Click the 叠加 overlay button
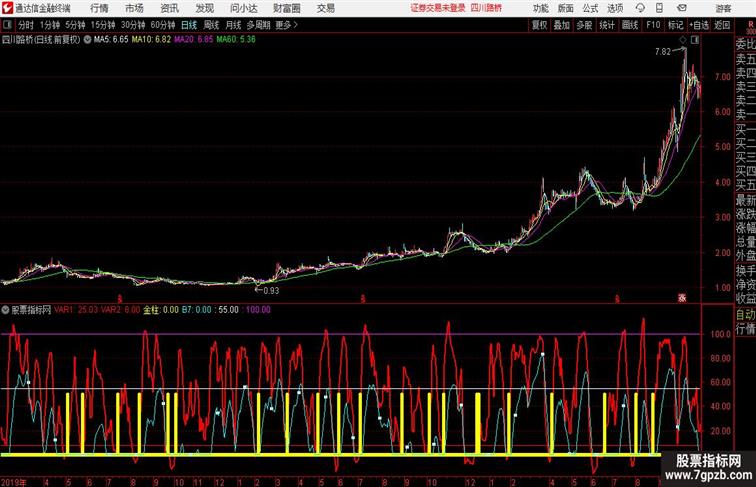Screen dimensions: 756x487 562,25
